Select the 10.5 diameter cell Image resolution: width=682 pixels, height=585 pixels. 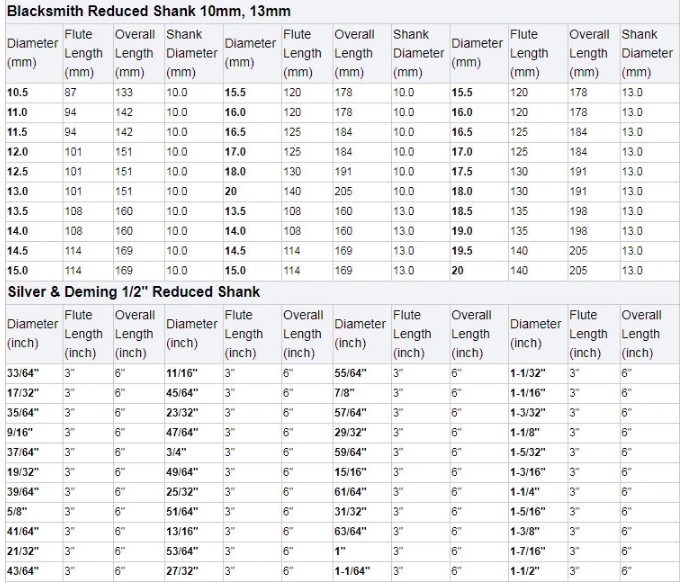click(x=18, y=93)
